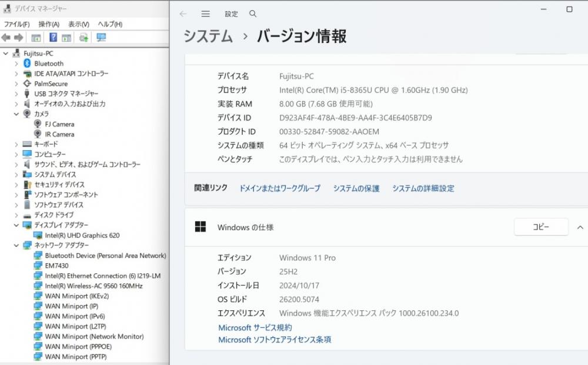
Task: Select WAN Miniport (IPv6) entry
Action: point(75,316)
